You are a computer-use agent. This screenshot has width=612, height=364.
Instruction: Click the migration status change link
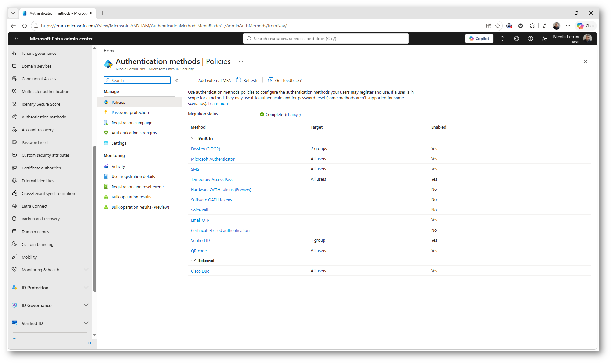(x=293, y=114)
